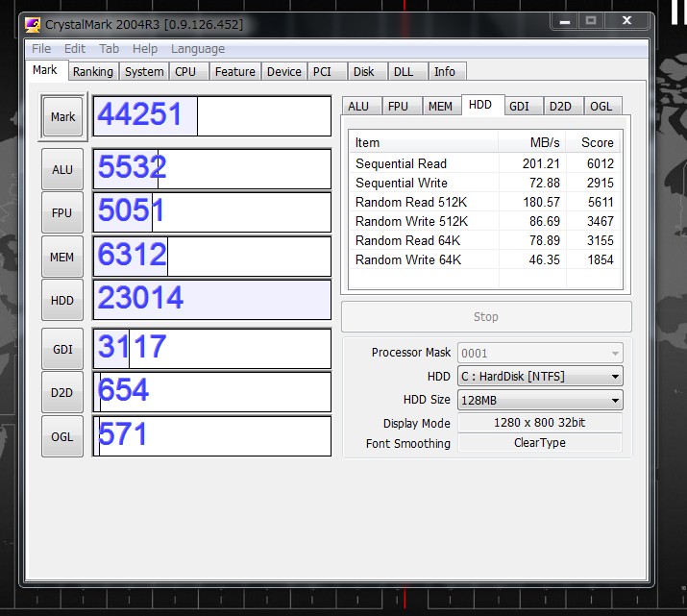Close the CrystalMark window
Screen dimensions: 687x616
626,20
